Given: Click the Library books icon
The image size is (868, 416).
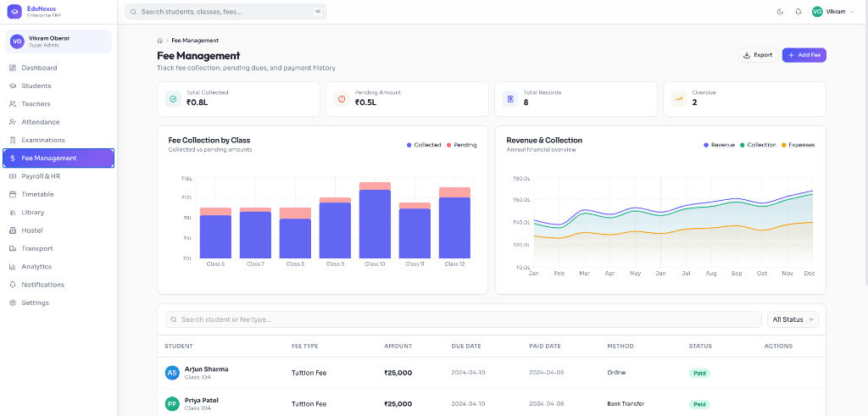Looking at the screenshot, I should (x=13, y=213).
